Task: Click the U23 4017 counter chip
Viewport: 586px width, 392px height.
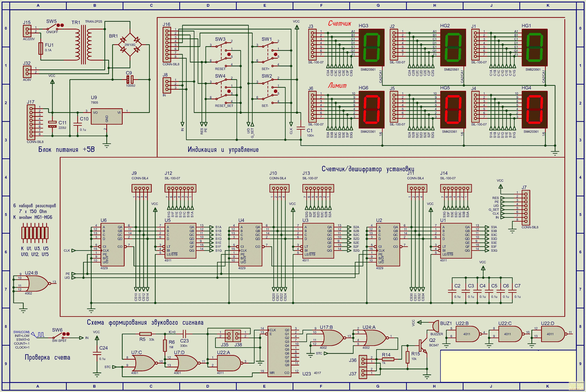Action: coord(279,351)
